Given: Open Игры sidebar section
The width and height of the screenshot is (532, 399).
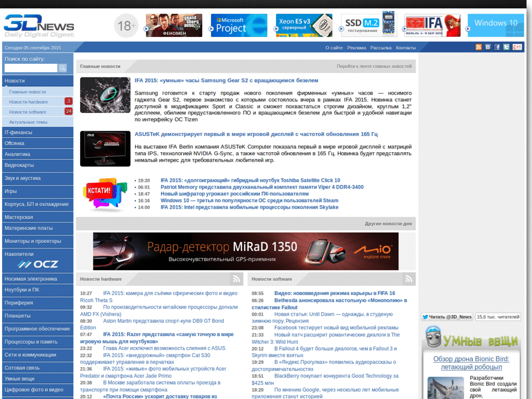Looking at the screenshot, I should point(37,191).
